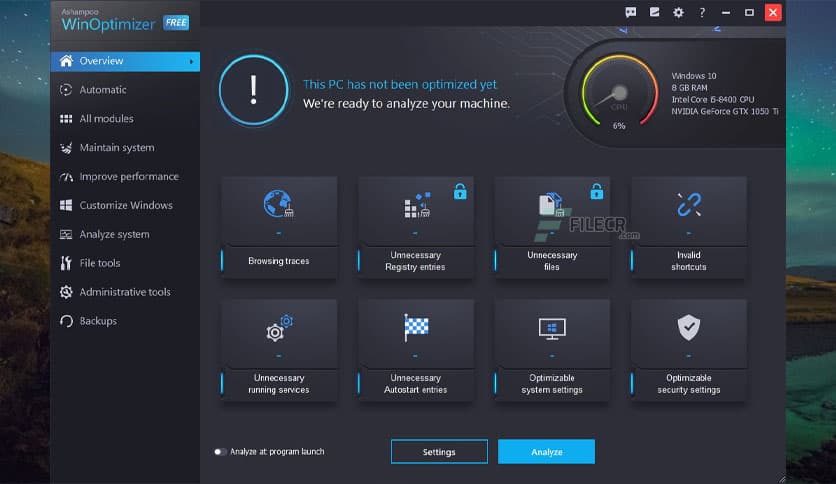836x484 pixels.
Task: Click the Intel Core CPU text
Action: tap(713, 100)
